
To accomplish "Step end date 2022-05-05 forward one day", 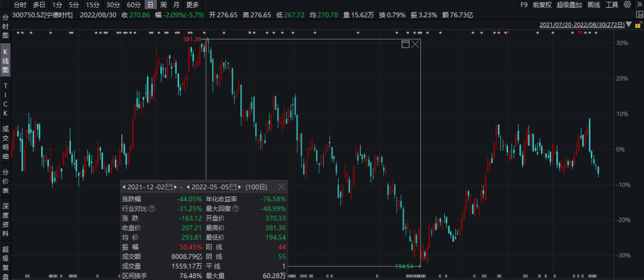I will pos(239,187).
